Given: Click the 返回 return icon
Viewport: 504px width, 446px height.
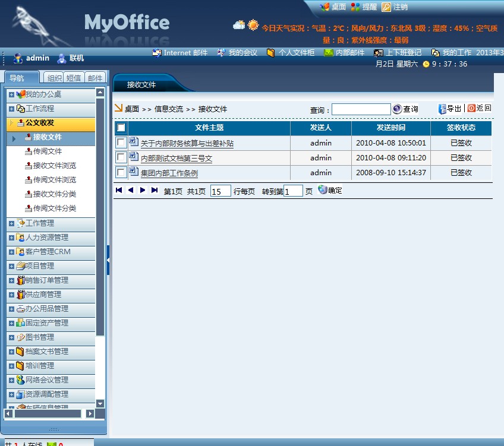Looking at the screenshot, I should click(471, 108).
